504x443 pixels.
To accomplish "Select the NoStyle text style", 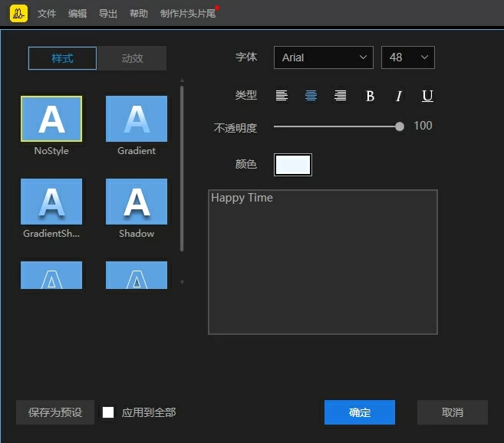I will (x=51, y=119).
